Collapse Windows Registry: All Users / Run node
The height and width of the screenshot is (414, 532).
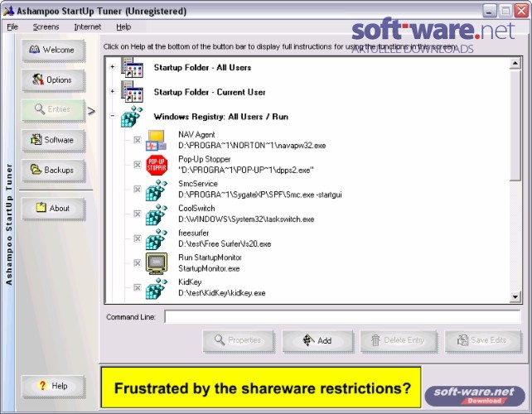tap(113, 116)
